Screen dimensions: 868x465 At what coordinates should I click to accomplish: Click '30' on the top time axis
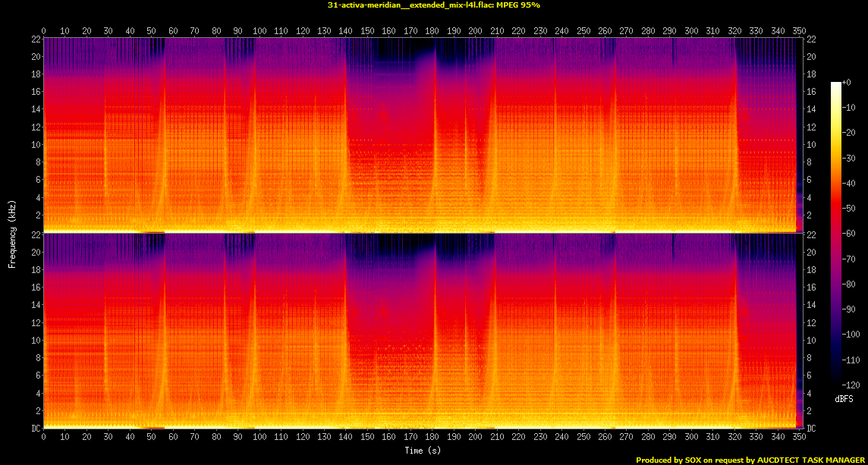point(108,31)
